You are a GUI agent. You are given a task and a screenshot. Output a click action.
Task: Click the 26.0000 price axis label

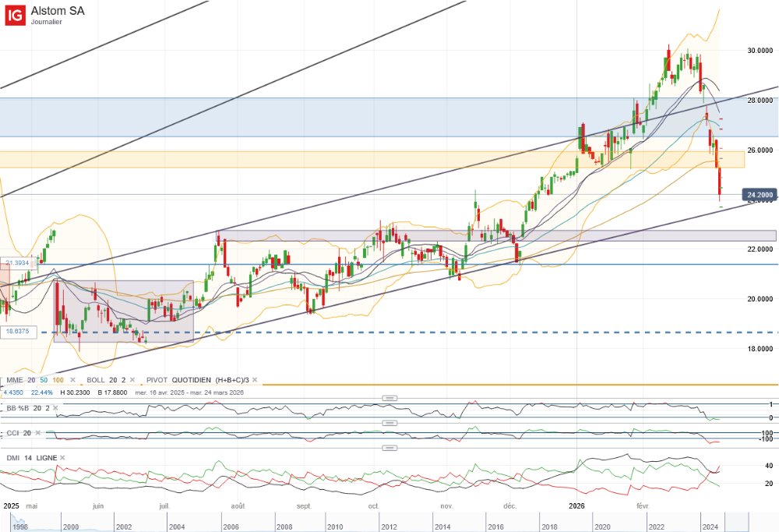(760, 150)
